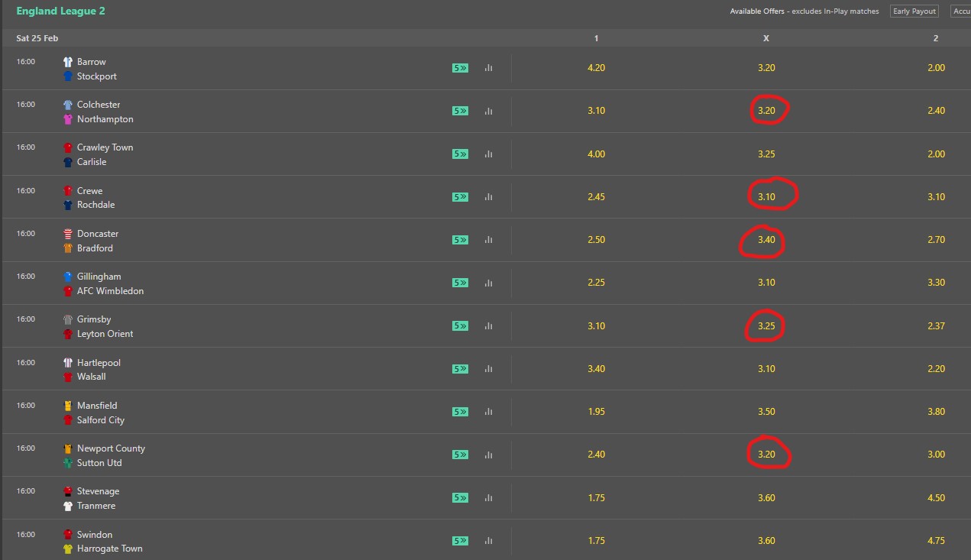Open stats icon for Barrow v Stockport
The height and width of the screenshot is (560, 971).
(x=488, y=68)
